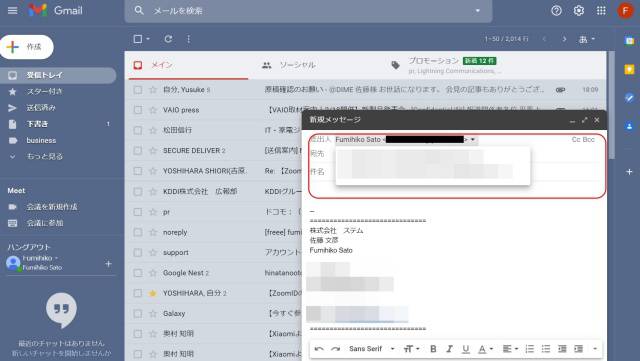Open Contacts side panel
640x361 pixels.
click(629, 127)
